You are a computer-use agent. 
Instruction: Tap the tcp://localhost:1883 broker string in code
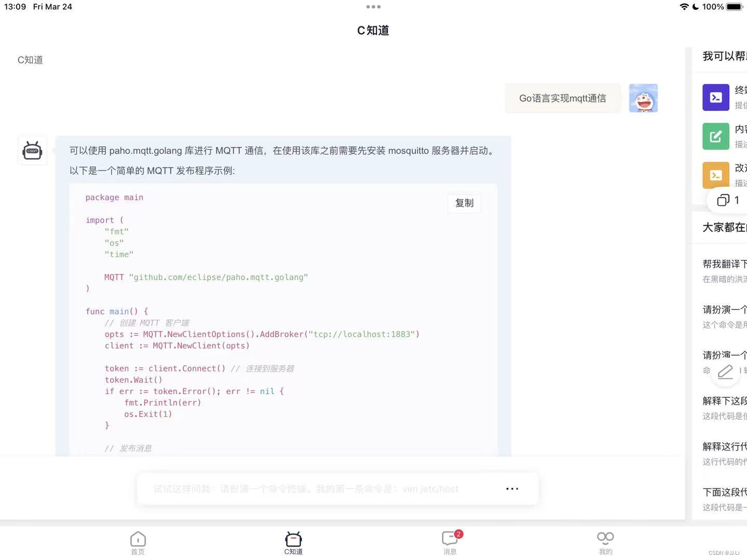[x=362, y=334]
